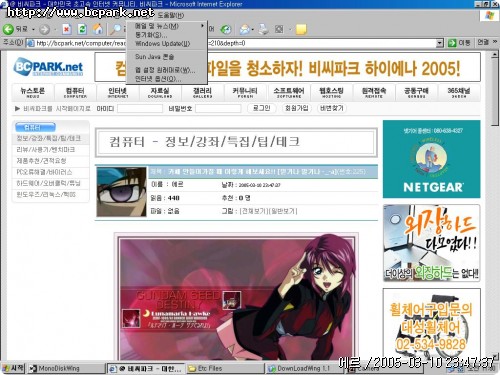
Task: Open sidebar PC오류해결/바이러스 link
Action: coord(44,172)
